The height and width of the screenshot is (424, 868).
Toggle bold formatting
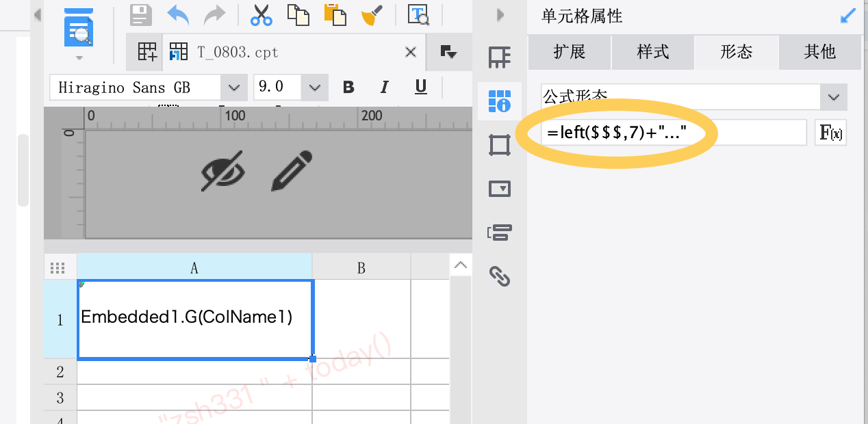point(348,88)
